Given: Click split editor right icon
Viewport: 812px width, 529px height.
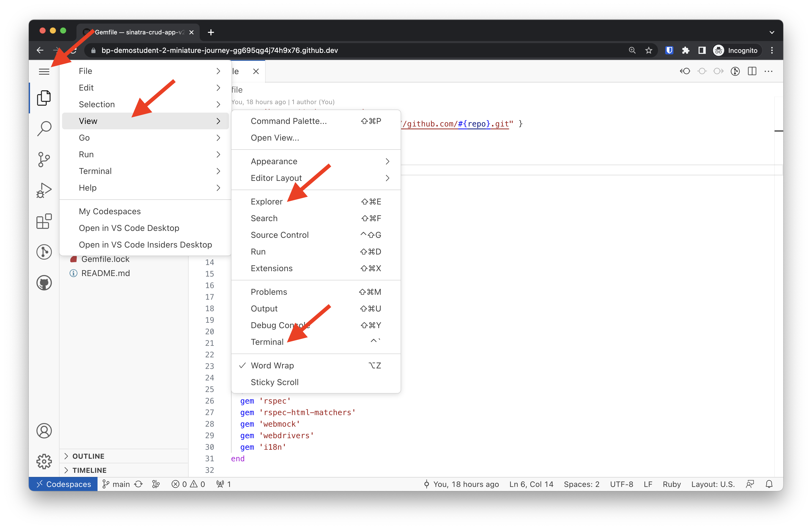Looking at the screenshot, I should 752,71.
